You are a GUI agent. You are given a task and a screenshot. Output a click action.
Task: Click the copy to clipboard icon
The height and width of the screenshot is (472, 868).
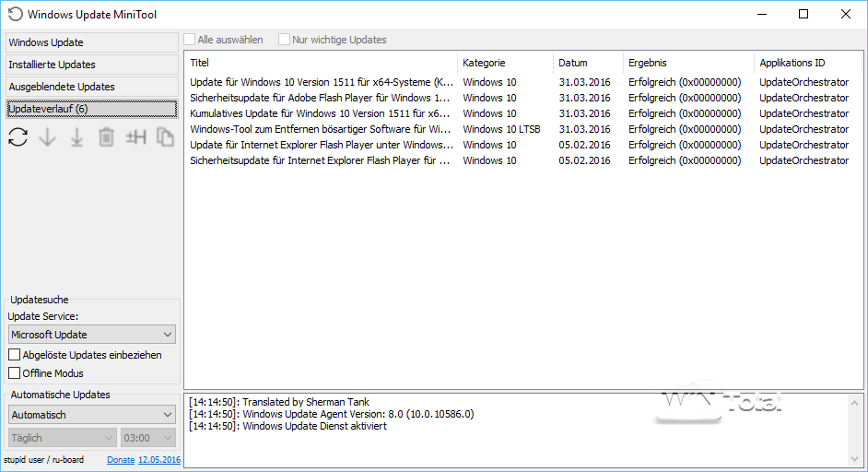[165, 136]
